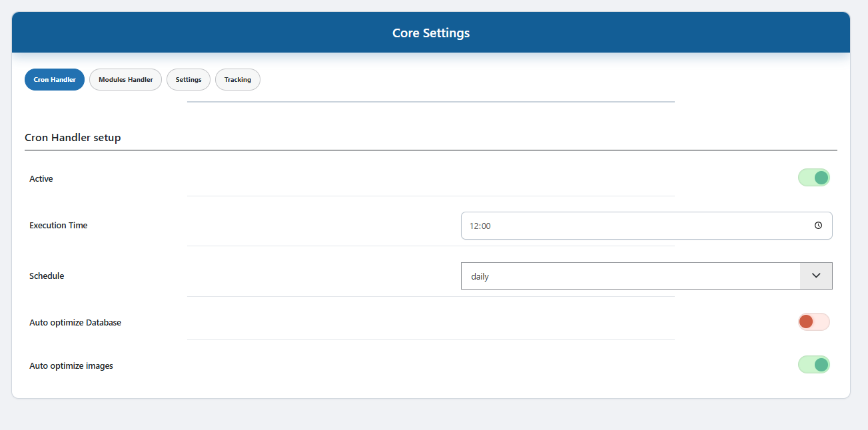
Task: Click the separator line beneath the tab row
Action: click(430, 102)
